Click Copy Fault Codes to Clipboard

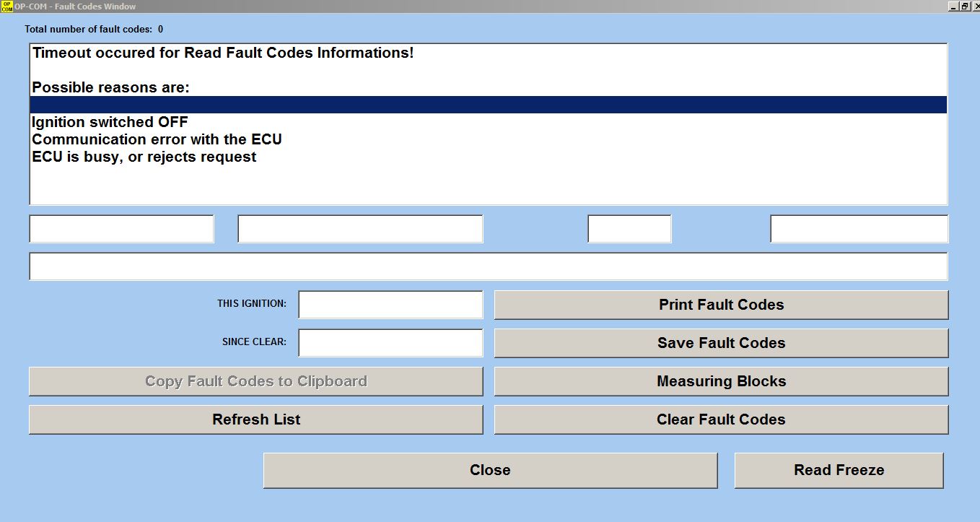[x=255, y=381]
